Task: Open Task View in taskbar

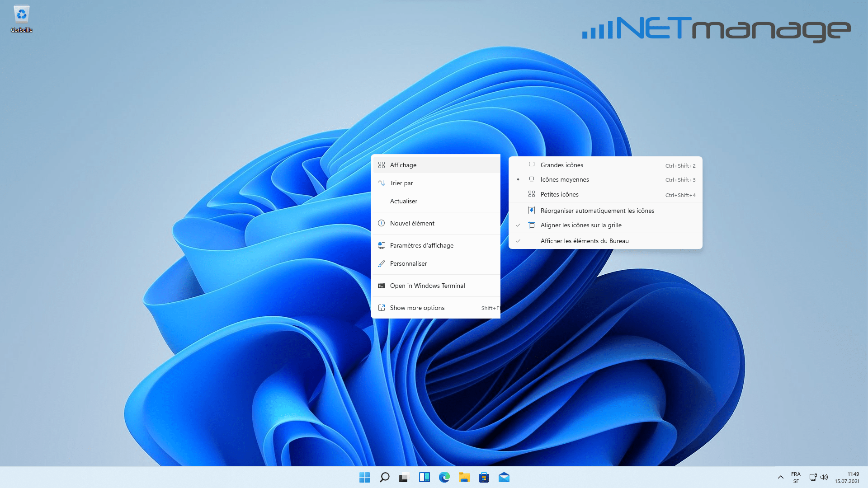Action: 404,477
